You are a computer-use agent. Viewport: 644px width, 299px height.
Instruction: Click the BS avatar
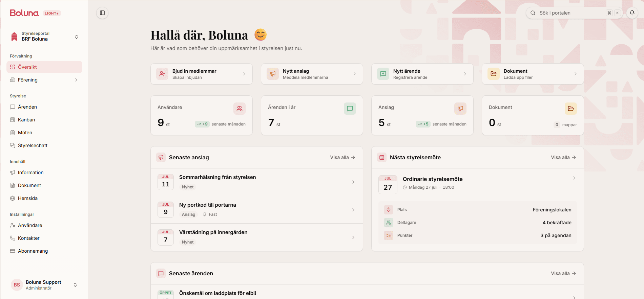coord(17,285)
